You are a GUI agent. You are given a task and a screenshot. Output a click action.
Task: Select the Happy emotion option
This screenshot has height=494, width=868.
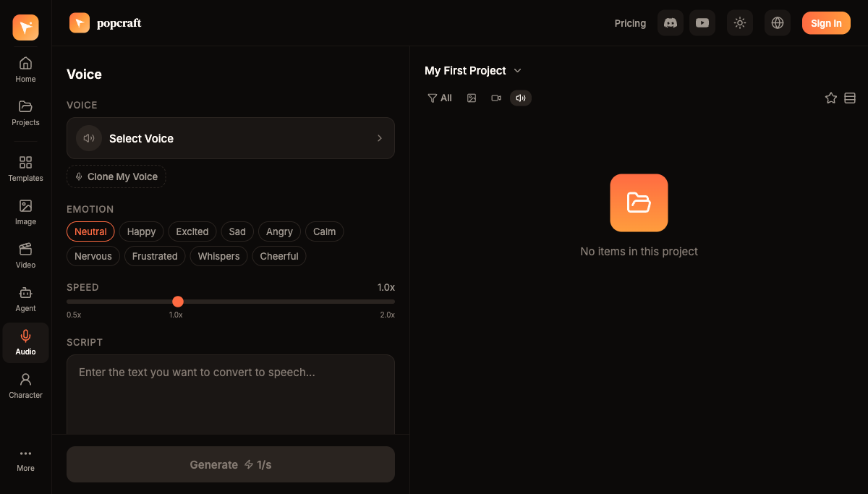pyautogui.click(x=141, y=231)
